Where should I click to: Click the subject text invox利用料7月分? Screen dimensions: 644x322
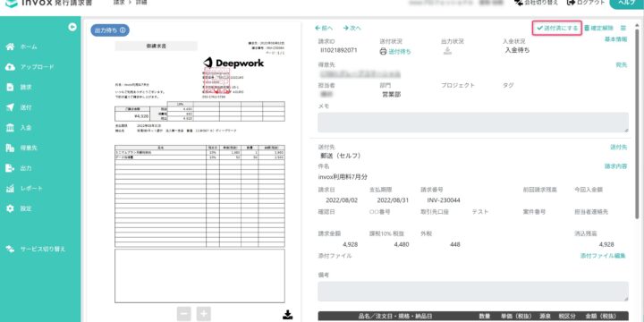(x=343, y=177)
